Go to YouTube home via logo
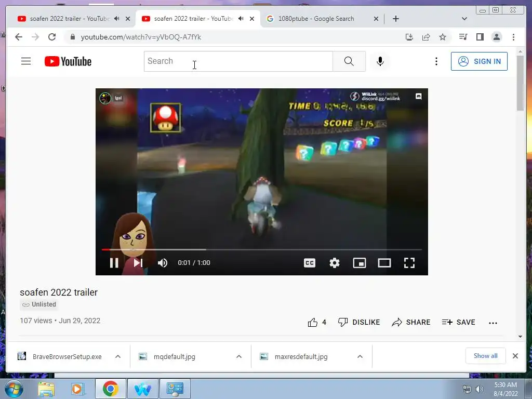 [x=68, y=61]
